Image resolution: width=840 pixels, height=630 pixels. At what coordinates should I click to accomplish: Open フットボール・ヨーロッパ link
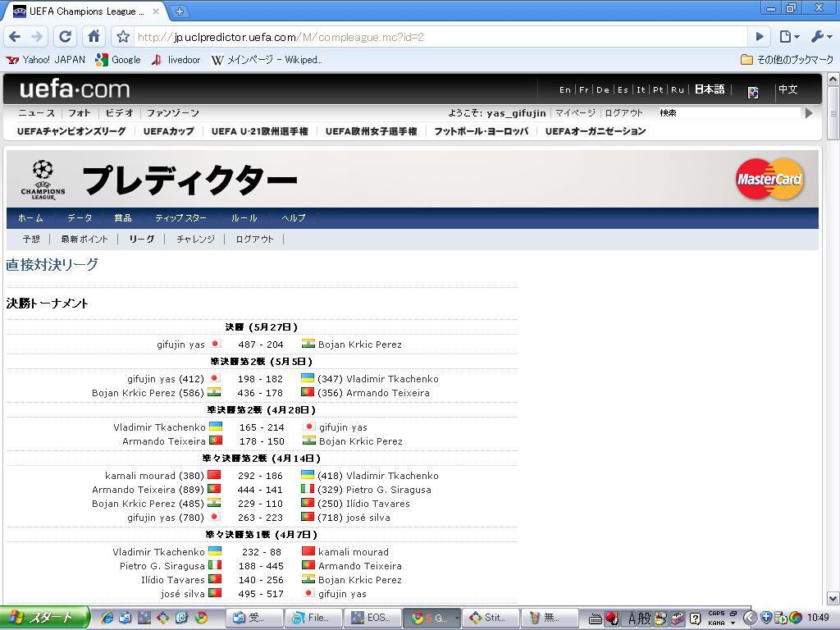coord(481,131)
